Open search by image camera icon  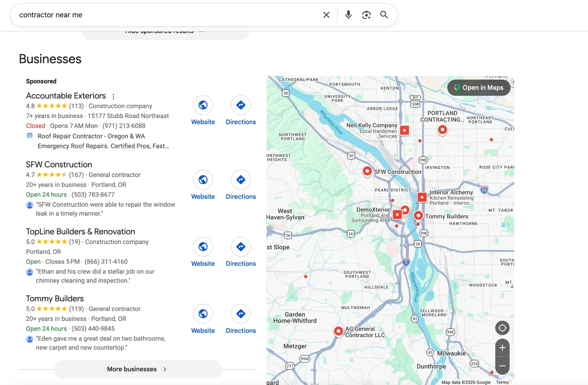point(366,15)
